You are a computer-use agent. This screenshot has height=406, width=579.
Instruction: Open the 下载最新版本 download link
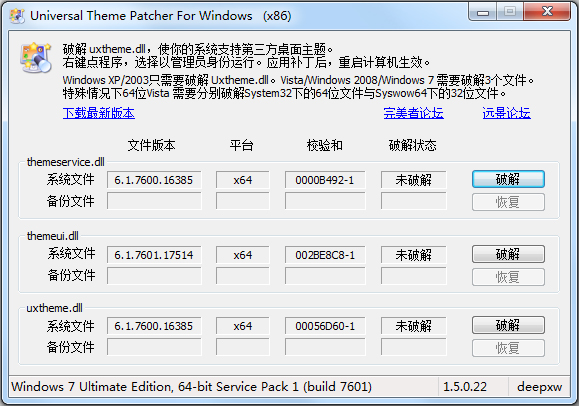[x=99, y=113]
